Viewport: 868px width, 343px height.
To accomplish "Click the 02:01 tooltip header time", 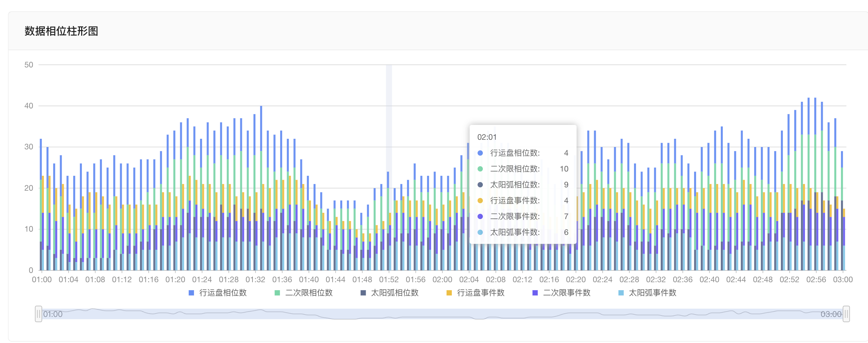I will coord(486,137).
